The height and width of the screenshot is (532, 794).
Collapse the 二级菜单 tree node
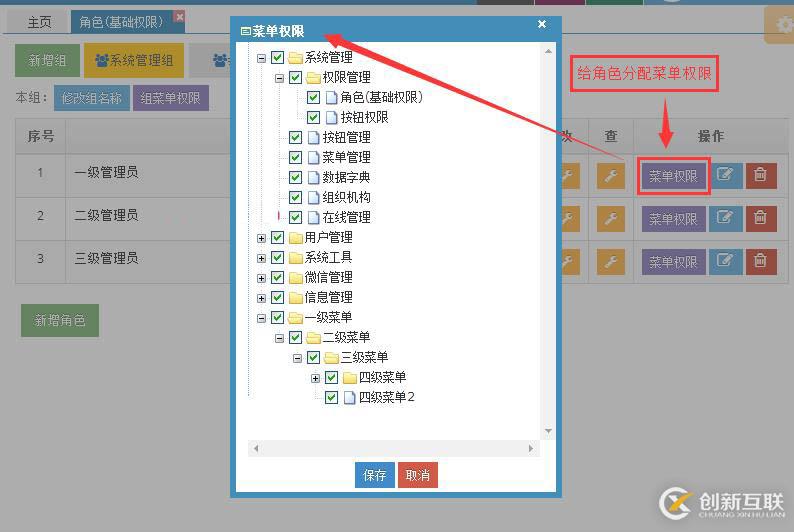click(x=280, y=338)
